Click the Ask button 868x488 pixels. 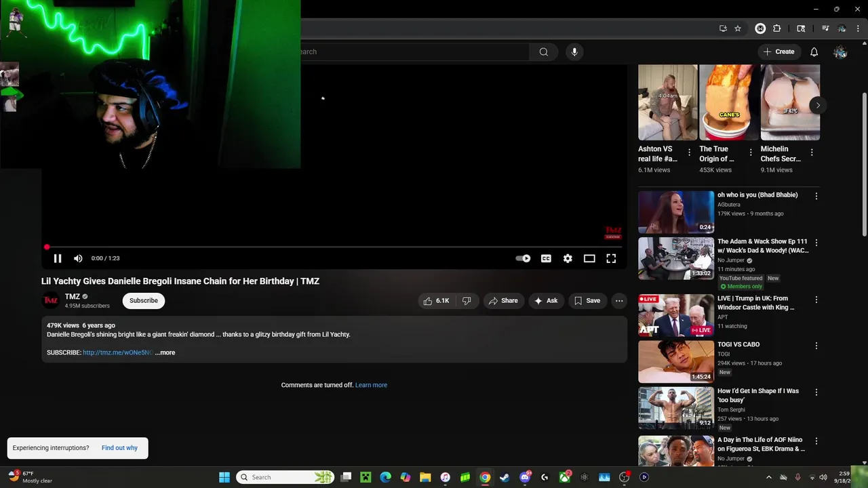[546, 301]
